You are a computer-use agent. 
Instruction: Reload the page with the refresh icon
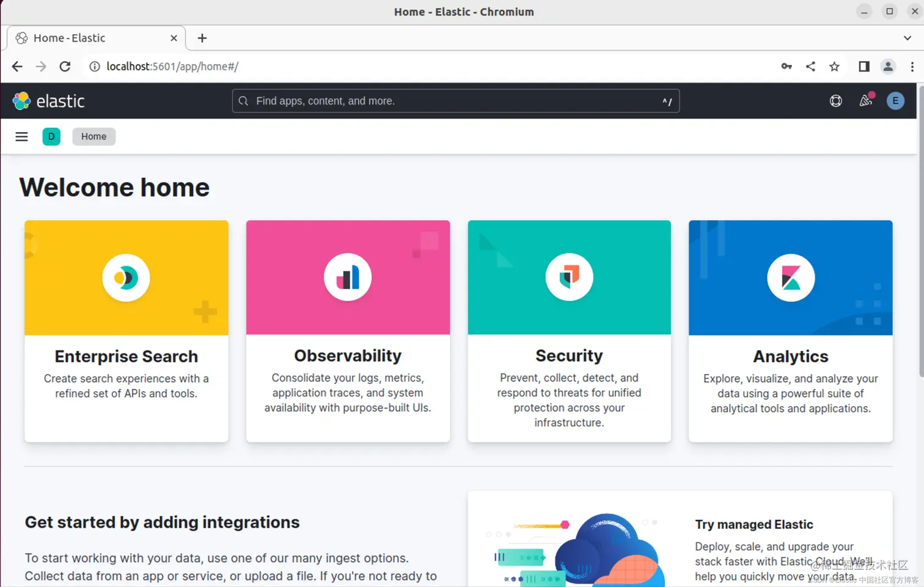65,67
